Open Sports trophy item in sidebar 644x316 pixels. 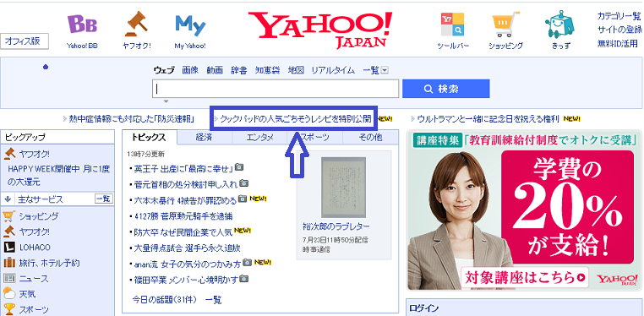pyautogui.click(x=25, y=309)
